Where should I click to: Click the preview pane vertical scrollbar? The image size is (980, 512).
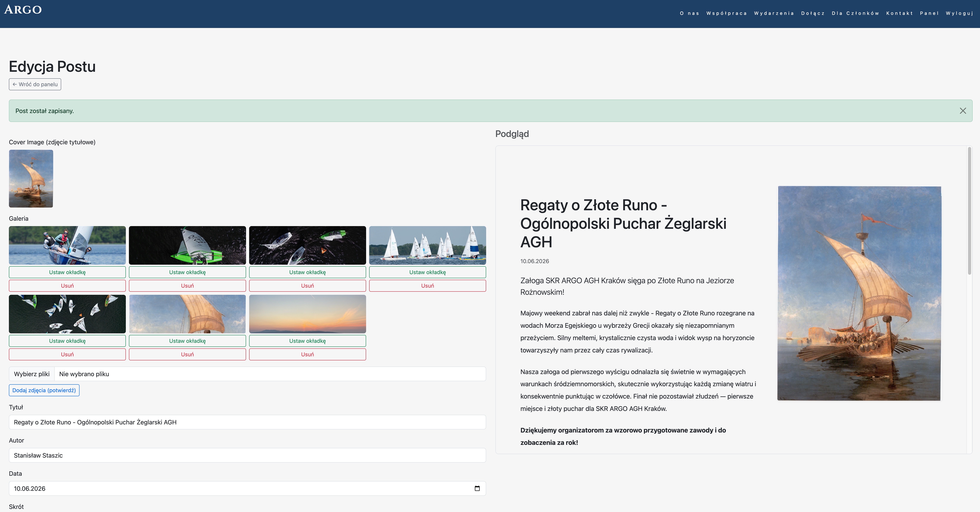point(969,211)
